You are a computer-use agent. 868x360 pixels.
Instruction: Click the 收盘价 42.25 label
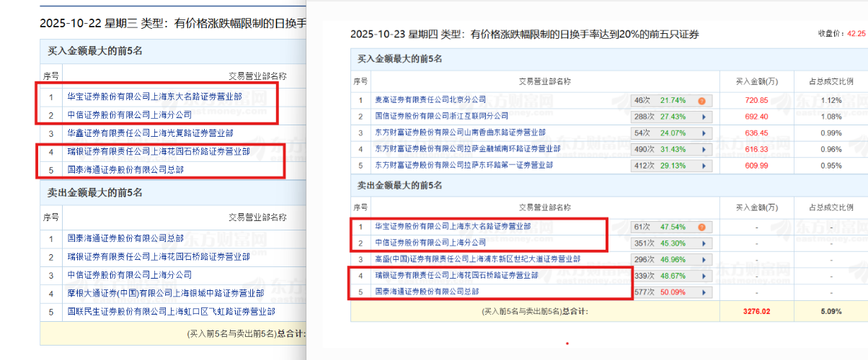841,33
